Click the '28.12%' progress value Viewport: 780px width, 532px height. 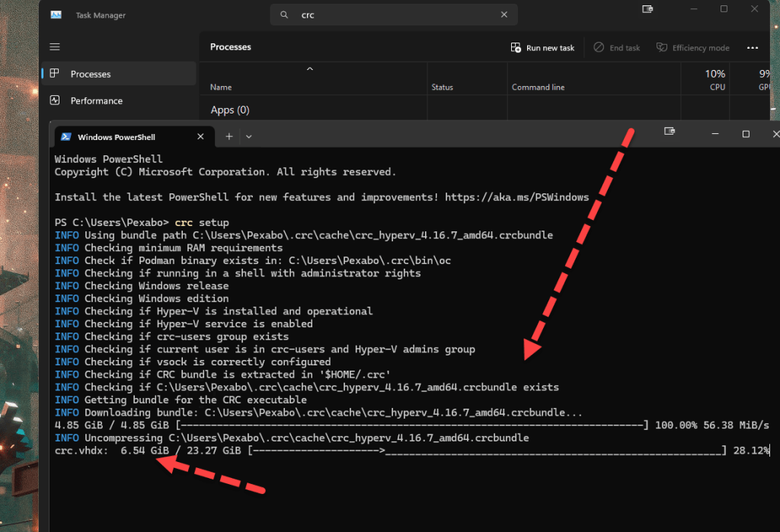click(751, 451)
